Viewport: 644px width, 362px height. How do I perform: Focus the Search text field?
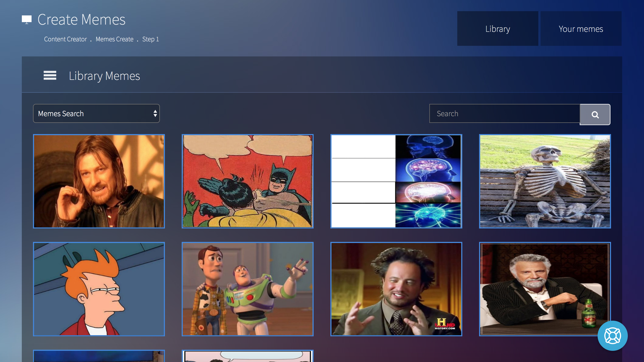coord(505,113)
